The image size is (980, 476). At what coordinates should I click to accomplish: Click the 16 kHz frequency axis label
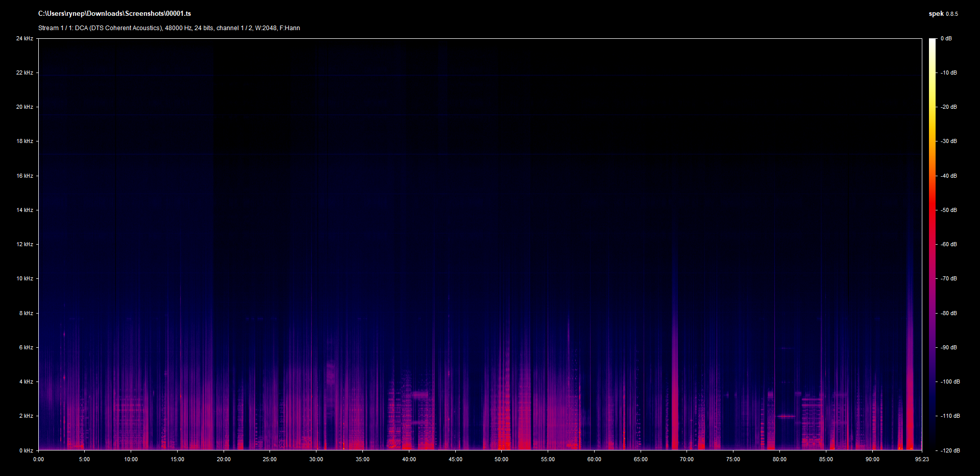(x=24, y=176)
